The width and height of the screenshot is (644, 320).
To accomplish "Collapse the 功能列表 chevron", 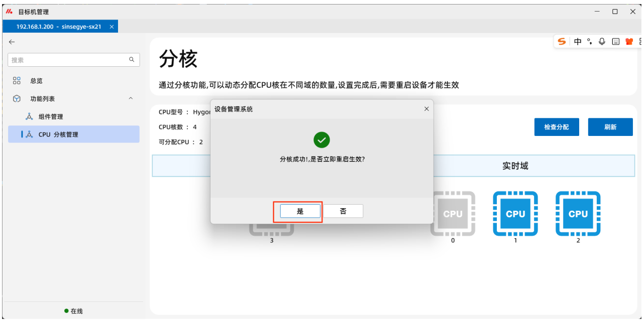I will (x=131, y=98).
